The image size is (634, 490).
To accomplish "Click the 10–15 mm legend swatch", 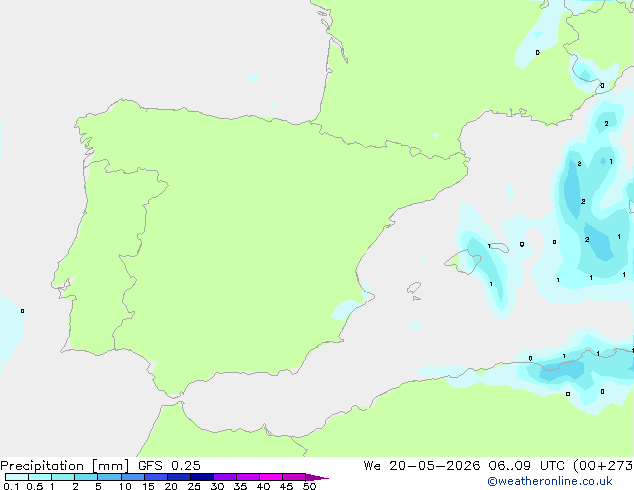I will point(133,477).
